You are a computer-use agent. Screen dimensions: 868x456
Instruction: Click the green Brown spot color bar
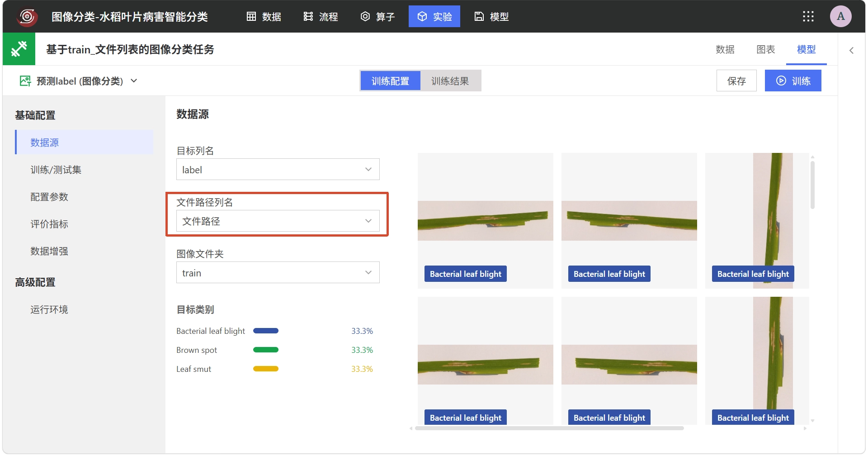pyautogui.click(x=266, y=350)
